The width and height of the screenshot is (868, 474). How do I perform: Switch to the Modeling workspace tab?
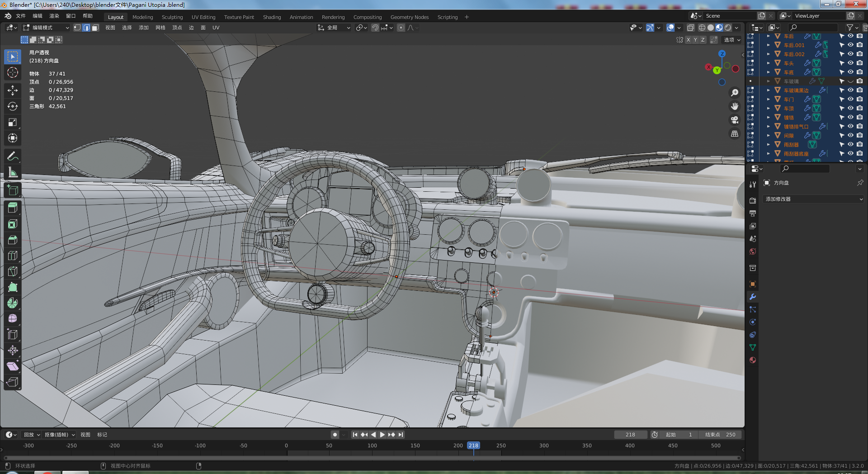coord(143,17)
